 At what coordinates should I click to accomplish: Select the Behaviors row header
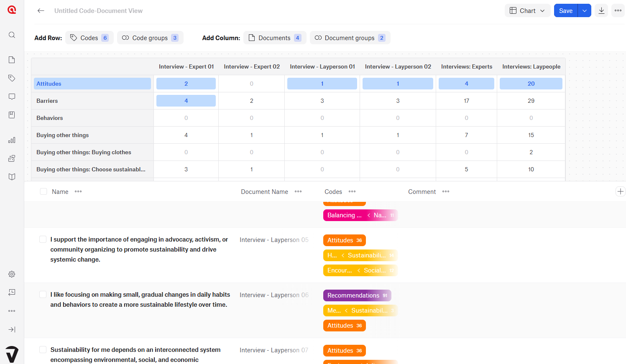click(x=92, y=118)
